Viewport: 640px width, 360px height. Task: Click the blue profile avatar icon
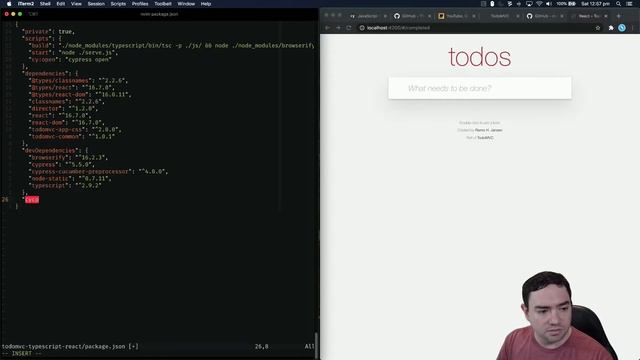(622, 28)
